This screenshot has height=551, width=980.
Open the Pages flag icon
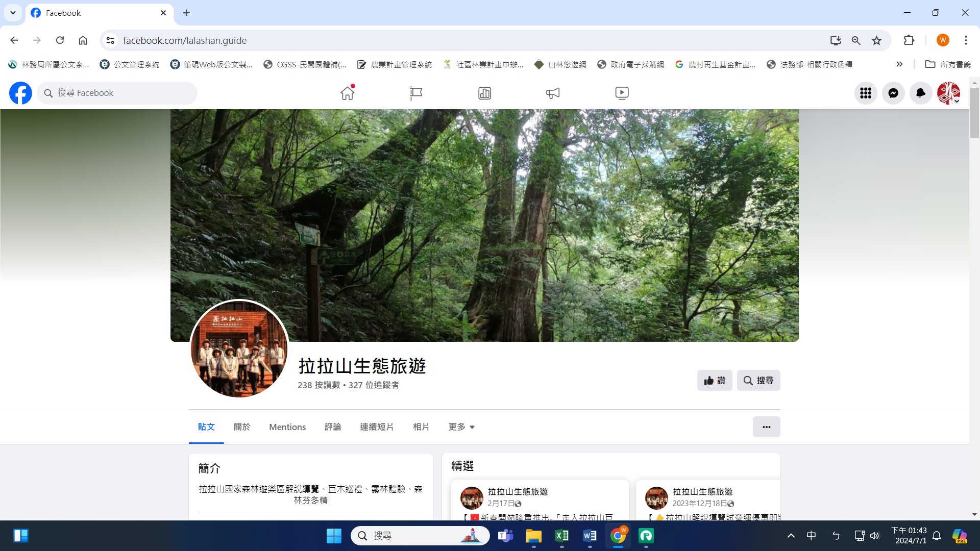point(416,93)
